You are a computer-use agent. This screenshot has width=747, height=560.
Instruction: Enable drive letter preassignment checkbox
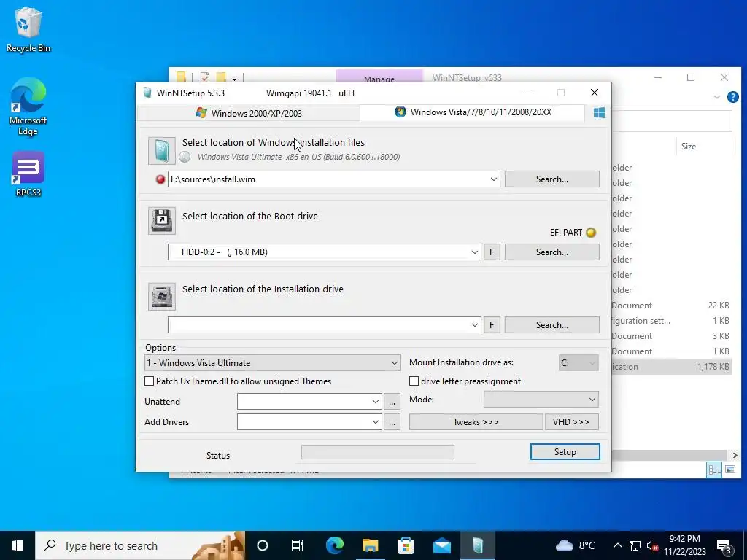pyautogui.click(x=414, y=381)
